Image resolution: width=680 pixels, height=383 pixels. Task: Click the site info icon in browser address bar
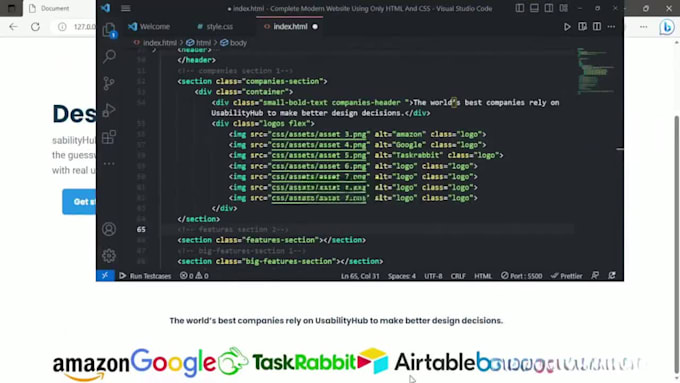(x=62, y=27)
